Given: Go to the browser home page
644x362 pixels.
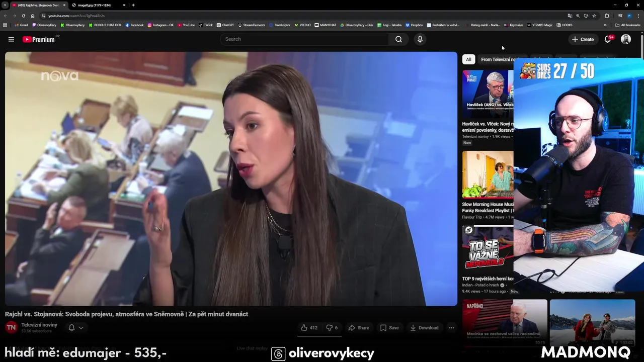Looking at the screenshot, I should (33, 16).
